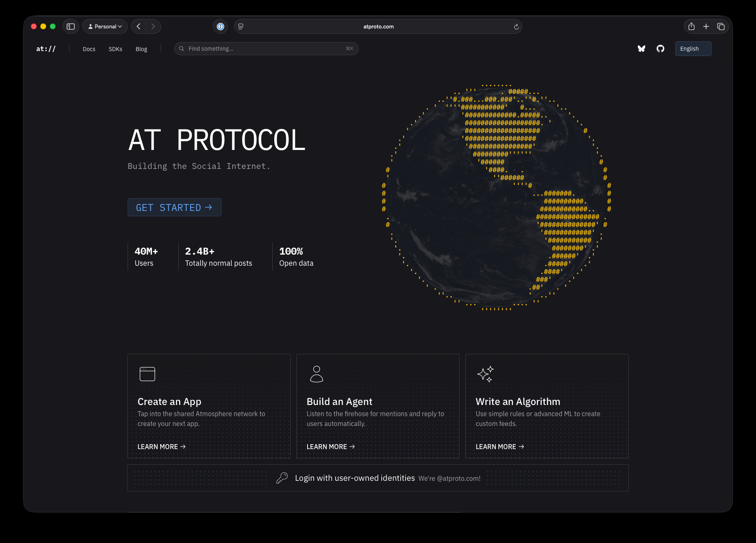Expand the English language selector
The width and height of the screenshot is (756, 543).
[693, 49]
